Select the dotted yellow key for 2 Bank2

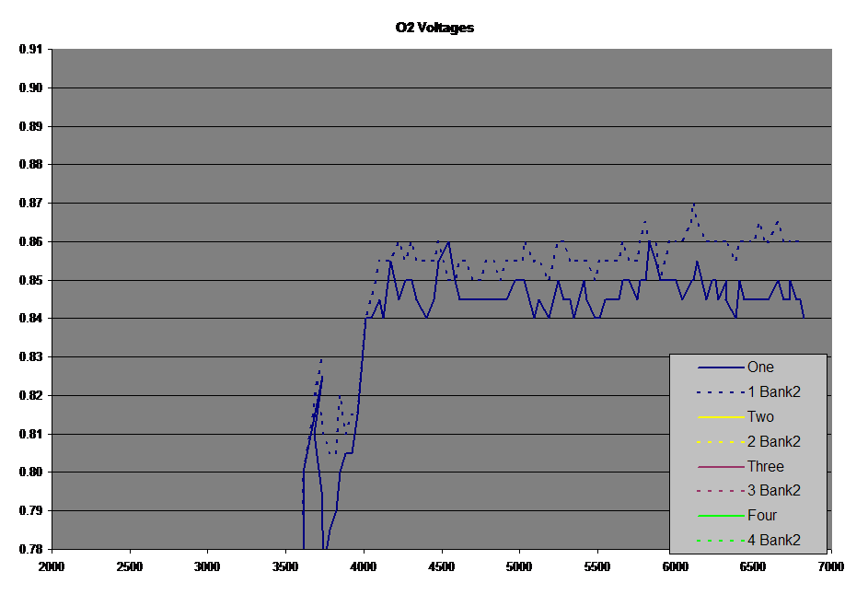coord(721,442)
